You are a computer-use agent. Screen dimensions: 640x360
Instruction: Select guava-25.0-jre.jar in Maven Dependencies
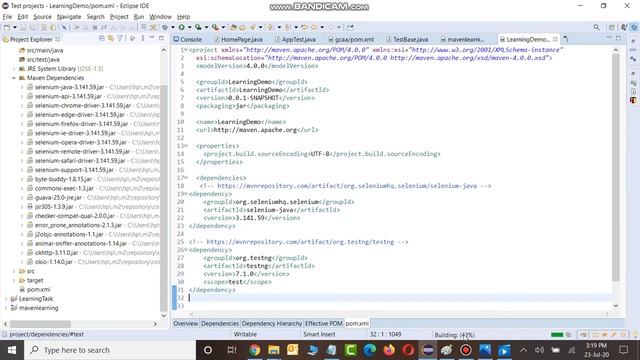pyautogui.click(x=58, y=198)
